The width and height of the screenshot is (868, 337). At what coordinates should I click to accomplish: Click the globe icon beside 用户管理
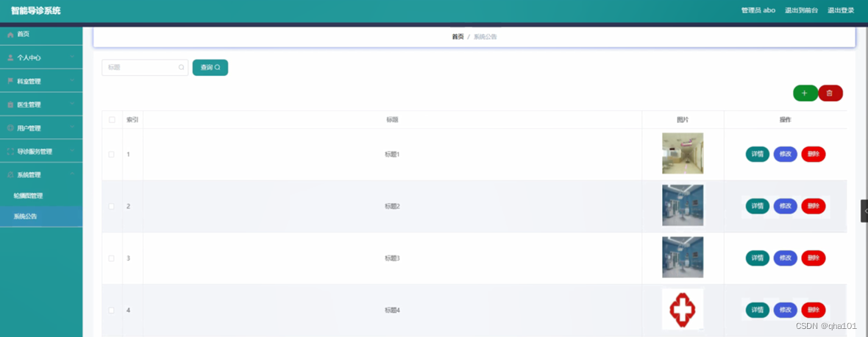[x=10, y=128]
